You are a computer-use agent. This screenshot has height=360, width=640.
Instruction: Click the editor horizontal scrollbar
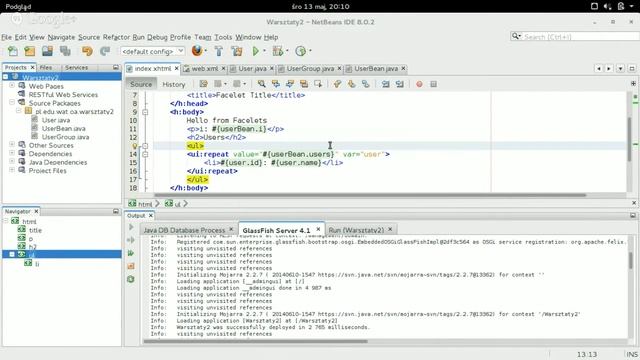pos(370,195)
